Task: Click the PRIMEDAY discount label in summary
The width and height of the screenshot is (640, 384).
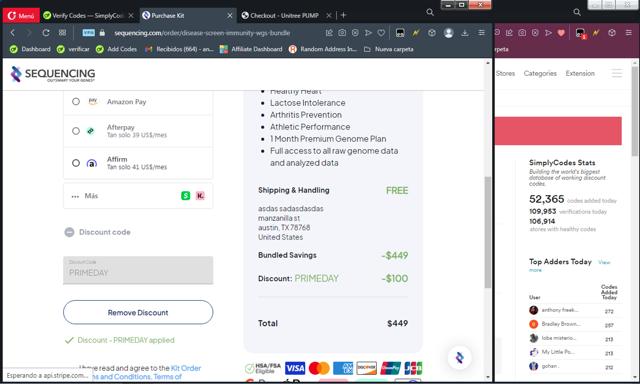Action: pyautogui.click(x=316, y=278)
